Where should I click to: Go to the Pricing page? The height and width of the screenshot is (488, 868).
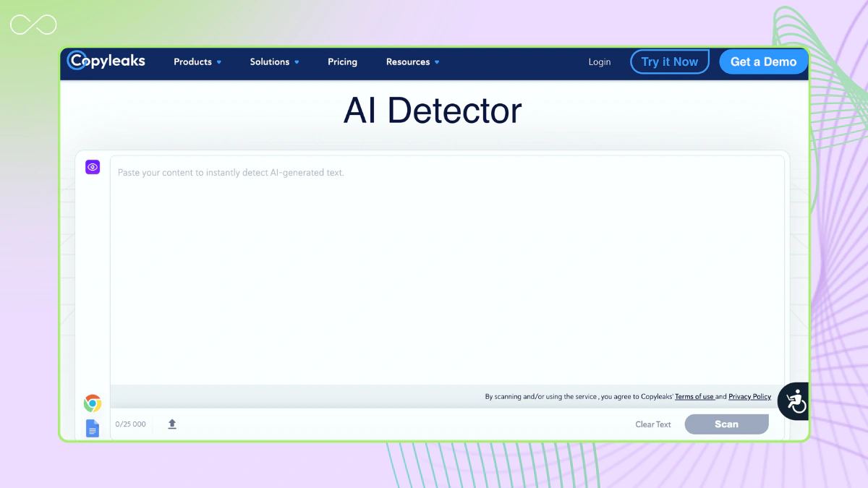click(x=342, y=62)
